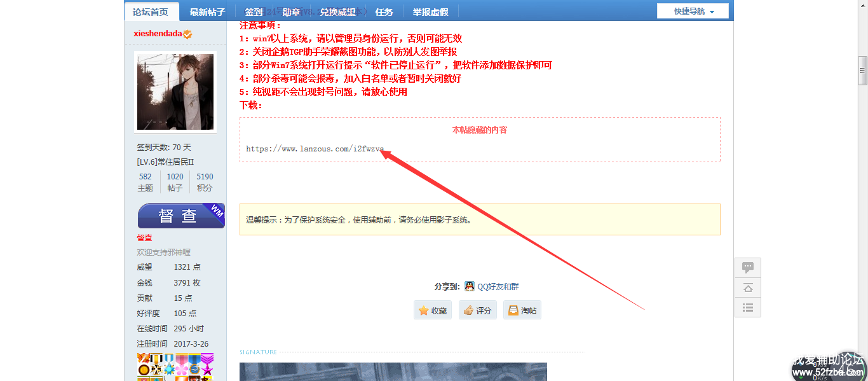The image size is (868, 381).
Task: Click the purple star medal
Action: pyautogui.click(x=207, y=364)
